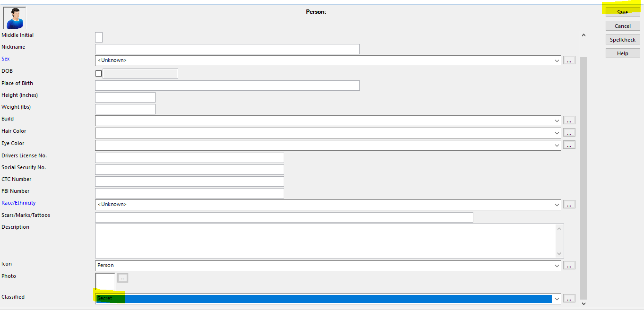Open the Hair Color lookup ellipsis button
This screenshot has height=310, width=644.
[569, 132]
